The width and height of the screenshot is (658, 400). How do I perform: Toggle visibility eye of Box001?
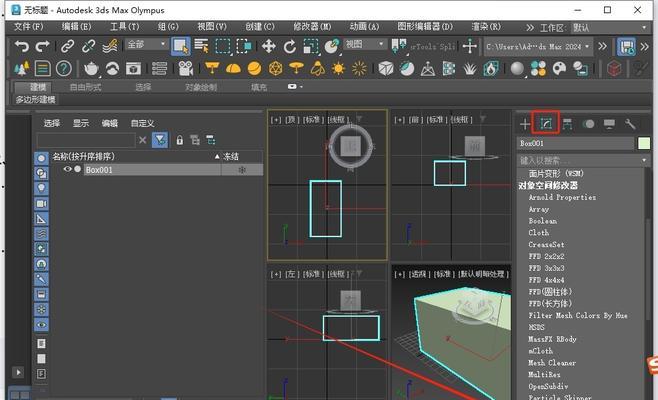(x=67, y=169)
